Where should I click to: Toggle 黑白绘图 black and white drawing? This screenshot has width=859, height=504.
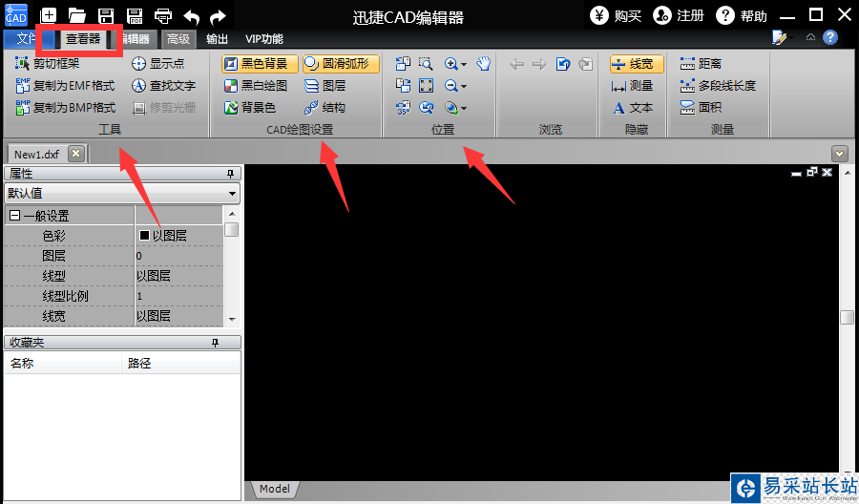coord(256,86)
